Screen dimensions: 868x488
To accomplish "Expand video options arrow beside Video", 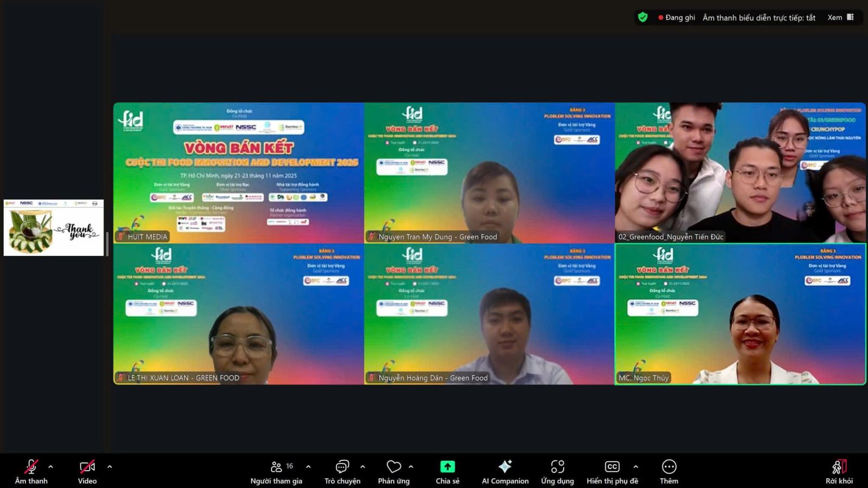I will click(x=110, y=466).
